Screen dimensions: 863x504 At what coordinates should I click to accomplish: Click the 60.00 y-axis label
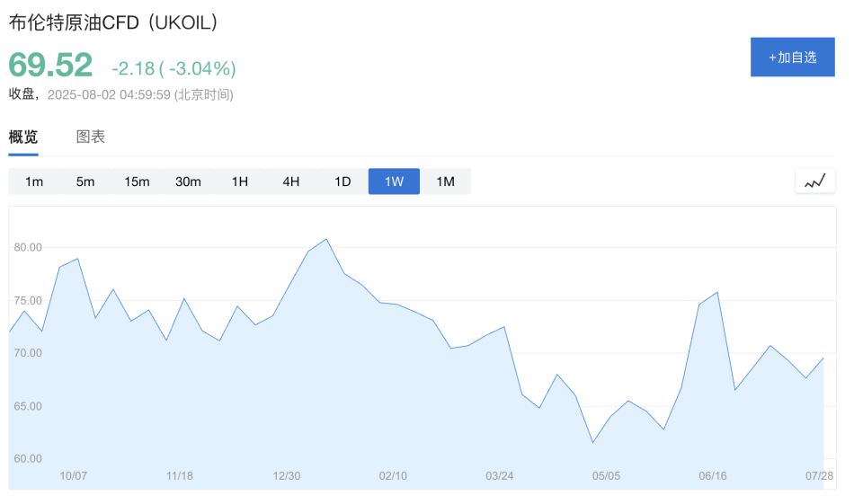[x=28, y=458]
